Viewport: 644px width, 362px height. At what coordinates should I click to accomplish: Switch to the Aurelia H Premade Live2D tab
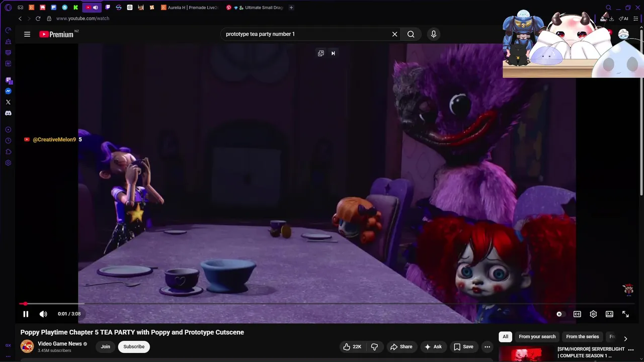tap(190, 8)
